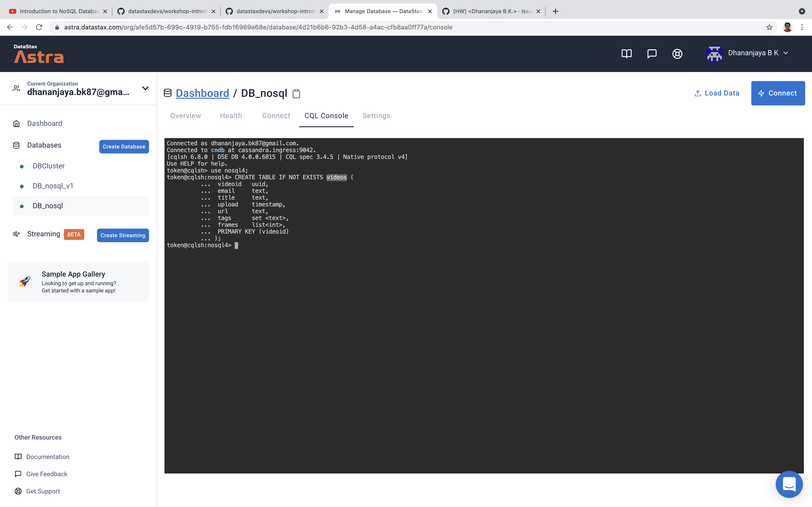Open the Streaming icon in sidebar
Viewport: 812px width, 507px height.
pos(16,234)
